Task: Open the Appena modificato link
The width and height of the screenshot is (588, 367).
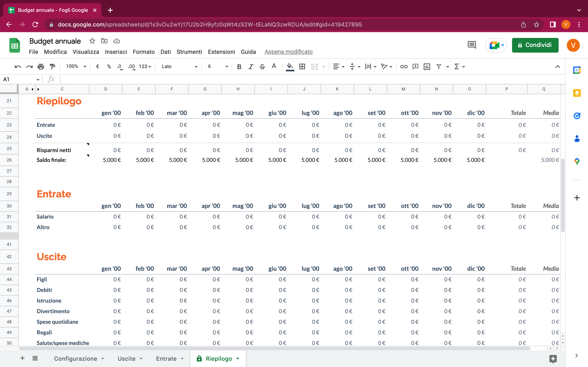Action: pos(288,52)
